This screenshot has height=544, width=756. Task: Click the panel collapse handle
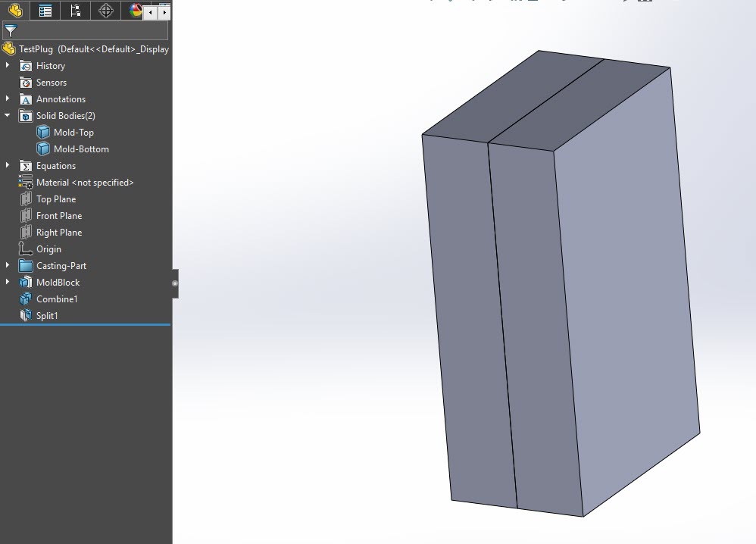(175, 283)
